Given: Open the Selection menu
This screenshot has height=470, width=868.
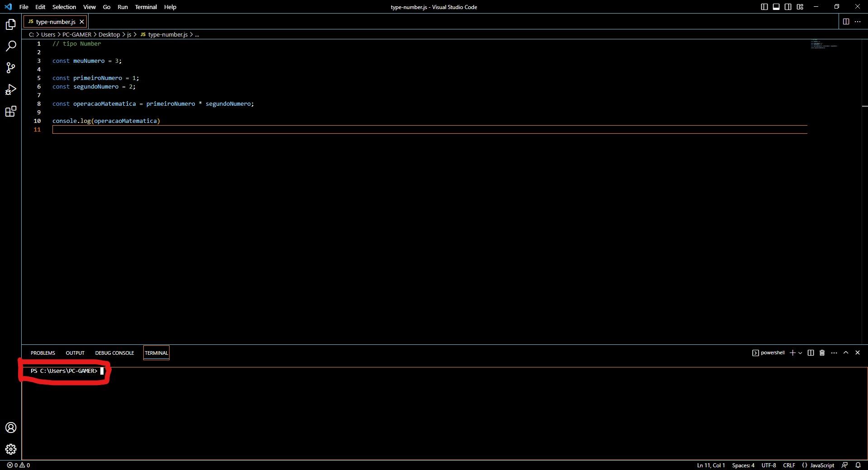Looking at the screenshot, I should point(64,7).
